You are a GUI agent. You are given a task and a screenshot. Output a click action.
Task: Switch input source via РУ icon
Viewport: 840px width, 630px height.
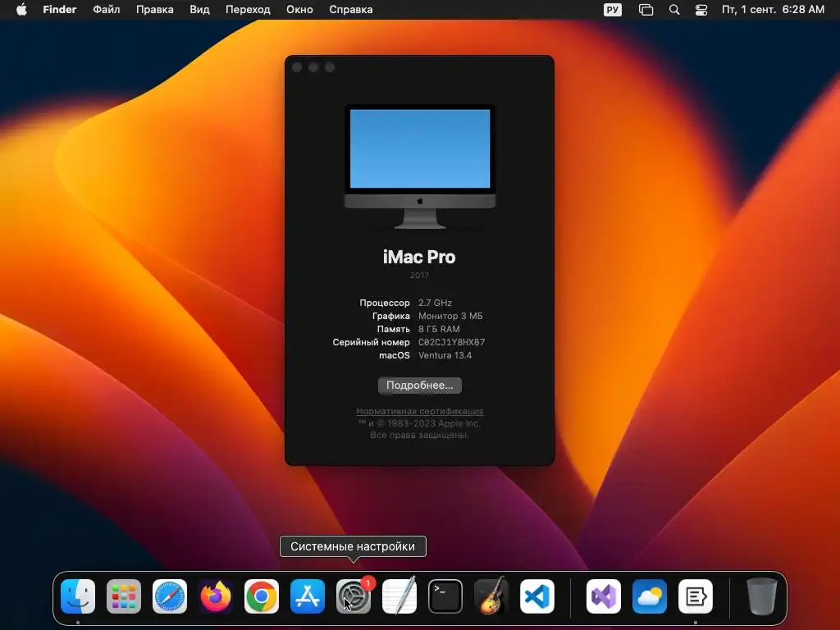[612, 10]
